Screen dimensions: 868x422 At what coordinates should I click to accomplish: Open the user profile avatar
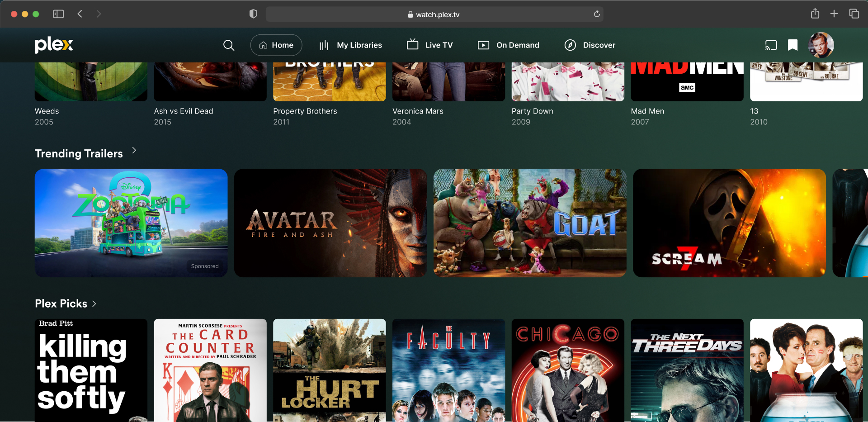tap(821, 45)
